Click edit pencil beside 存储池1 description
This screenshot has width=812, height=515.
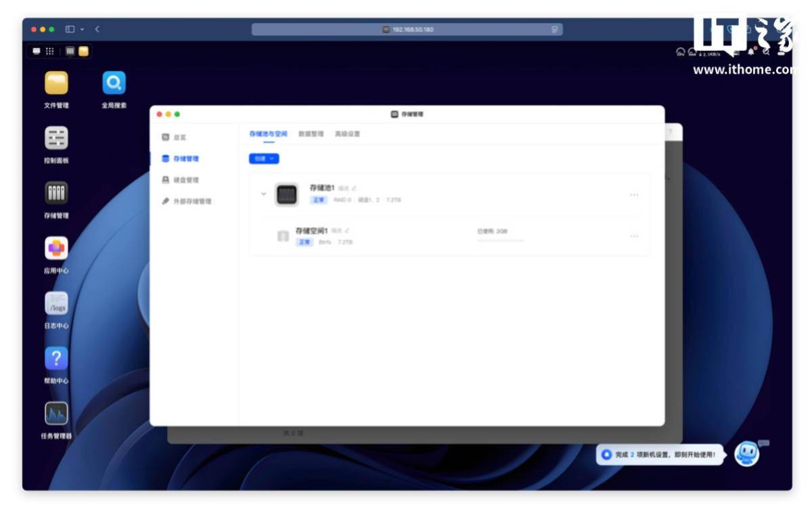coord(354,188)
